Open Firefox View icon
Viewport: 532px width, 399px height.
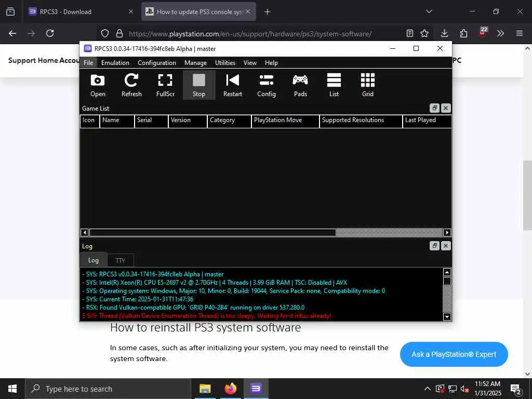[10, 11]
